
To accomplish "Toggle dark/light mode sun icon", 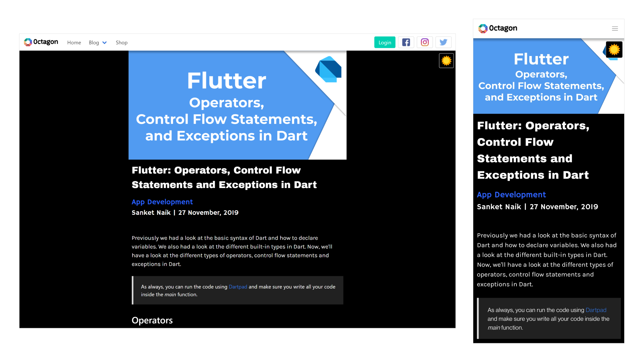I will 446,61.
